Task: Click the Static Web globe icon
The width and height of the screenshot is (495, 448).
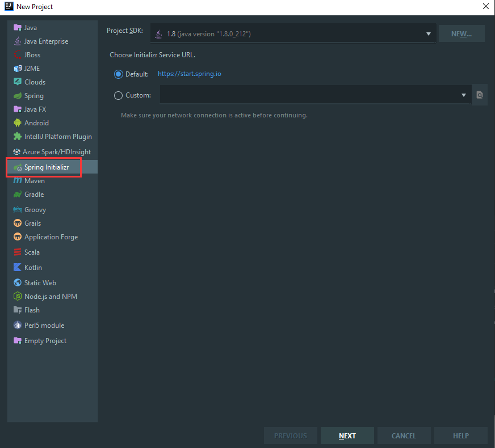Action: coord(18,282)
